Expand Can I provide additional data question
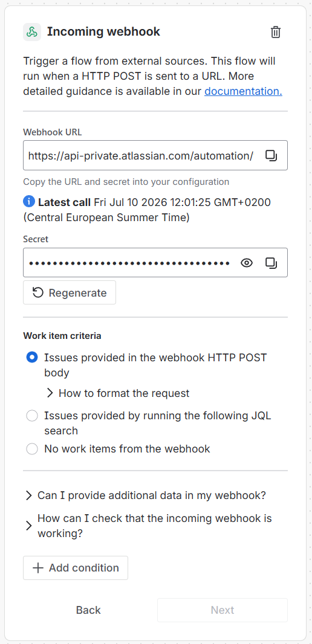The width and height of the screenshot is (312, 644). pyautogui.click(x=146, y=495)
